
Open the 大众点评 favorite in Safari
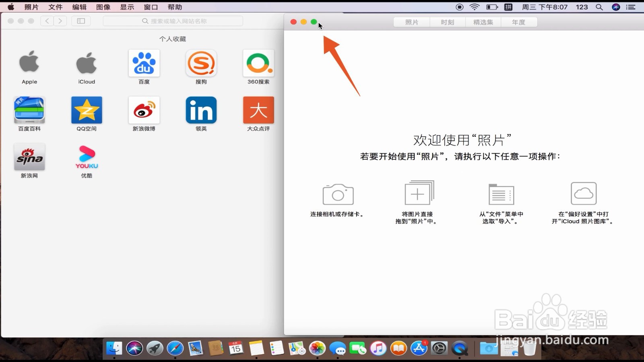coord(258,110)
